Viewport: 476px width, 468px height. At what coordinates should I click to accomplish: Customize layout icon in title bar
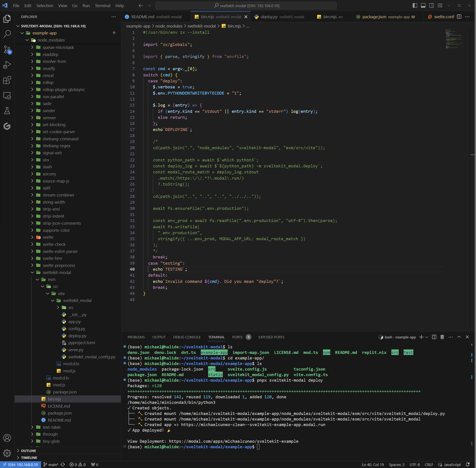440,5
